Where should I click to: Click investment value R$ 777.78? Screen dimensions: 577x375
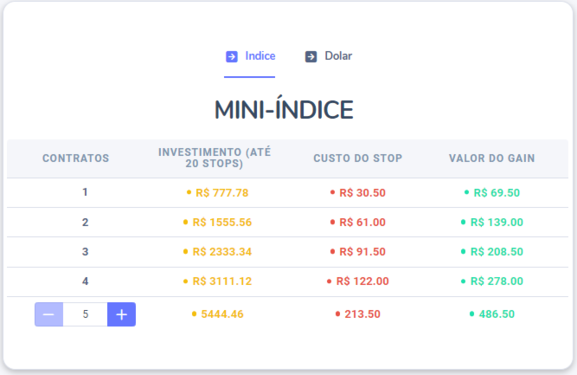(222, 193)
